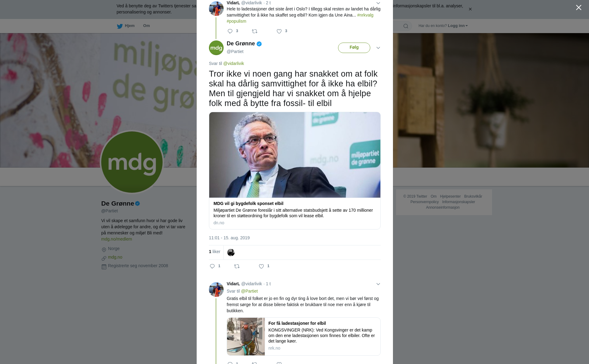Click the Følg button for De Grønne
Screen dimensions: 589x364
click(354, 48)
